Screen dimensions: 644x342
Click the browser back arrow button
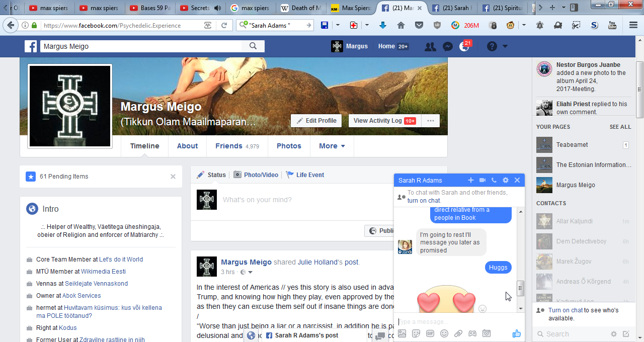(11, 25)
